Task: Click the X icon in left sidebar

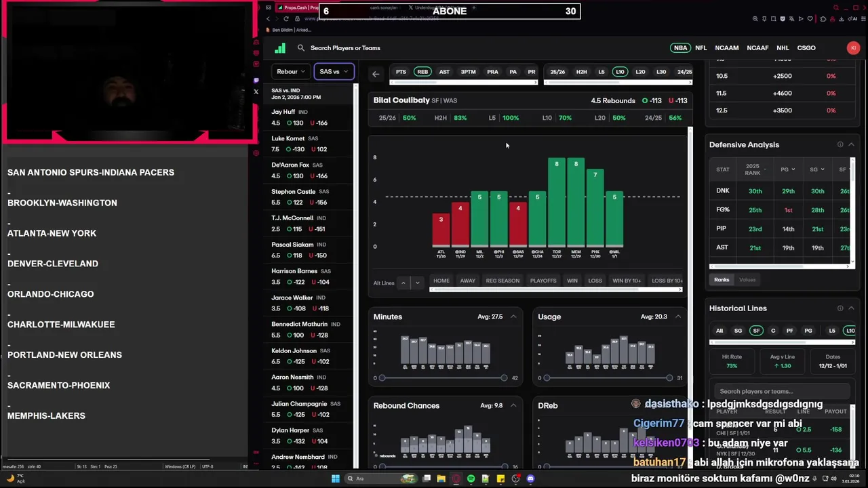Action: click(256, 91)
